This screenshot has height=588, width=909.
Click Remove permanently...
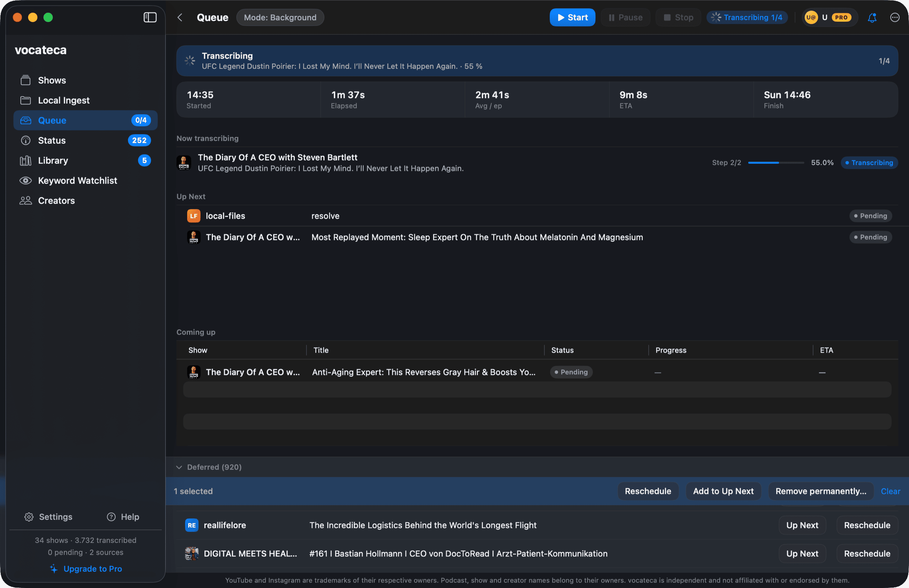[x=821, y=491]
